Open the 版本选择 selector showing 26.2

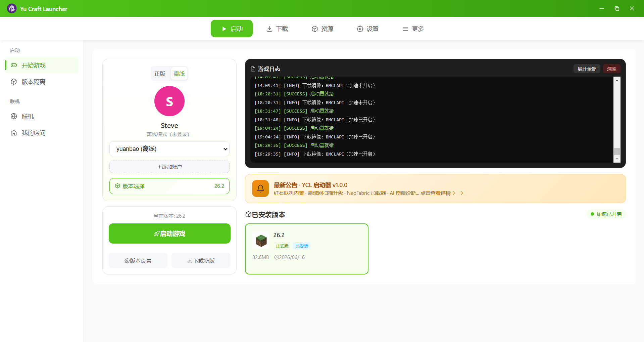169,186
